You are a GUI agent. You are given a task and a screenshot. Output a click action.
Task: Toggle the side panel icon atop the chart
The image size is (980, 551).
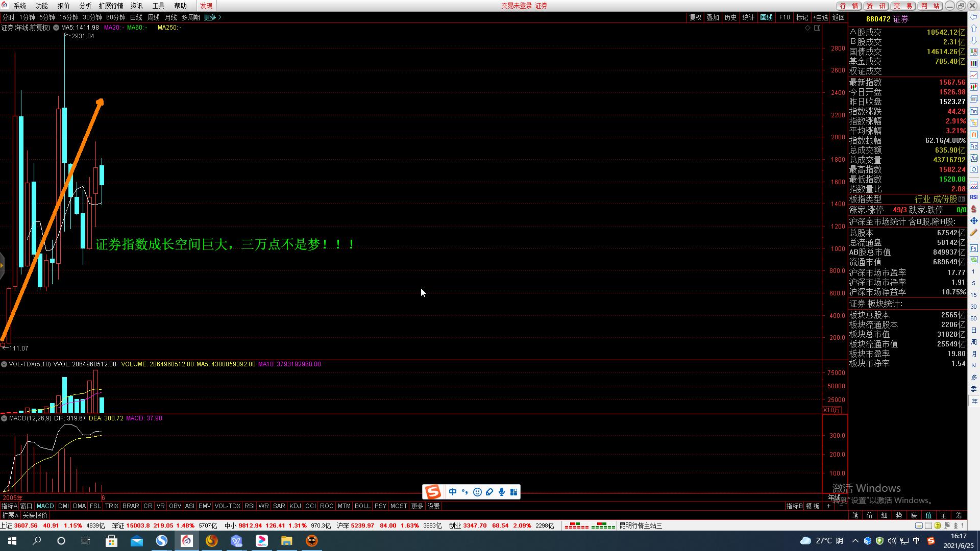click(817, 28)
